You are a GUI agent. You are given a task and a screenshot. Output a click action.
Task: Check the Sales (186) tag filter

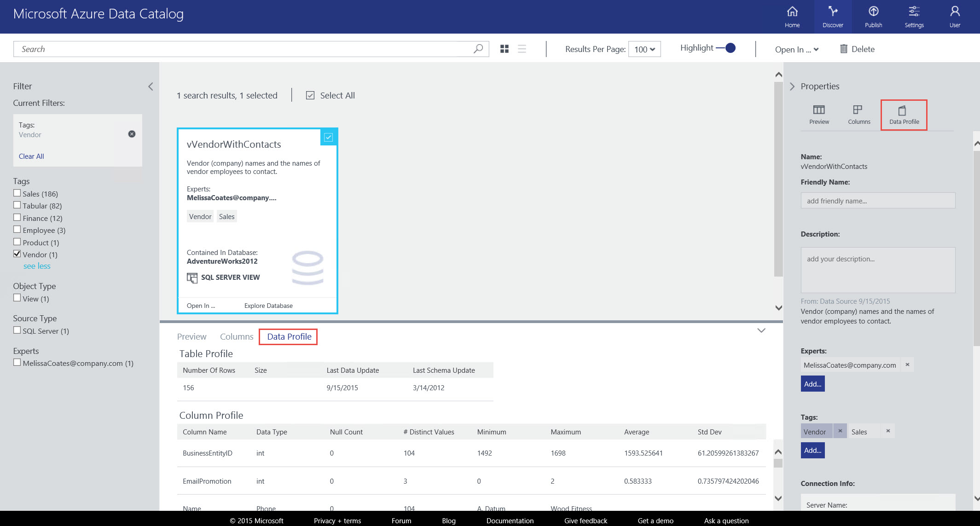17,193
